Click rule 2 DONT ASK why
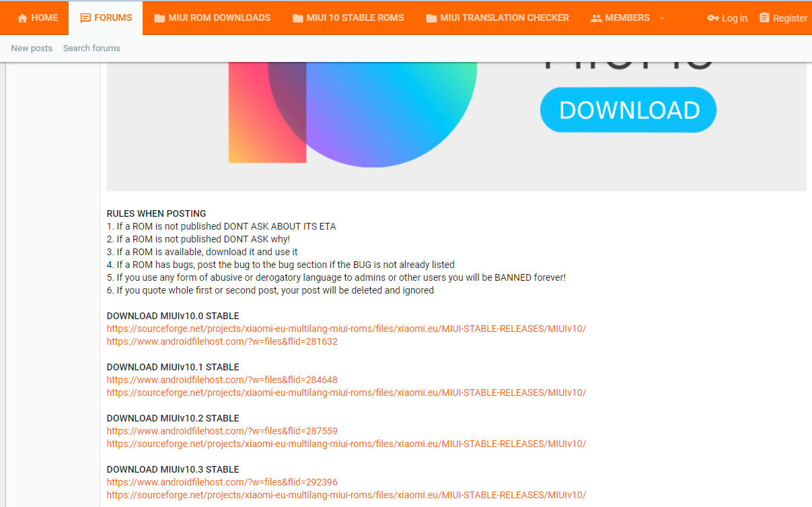The width and height of the screenshot is (812, 507). tap(198, 239)
